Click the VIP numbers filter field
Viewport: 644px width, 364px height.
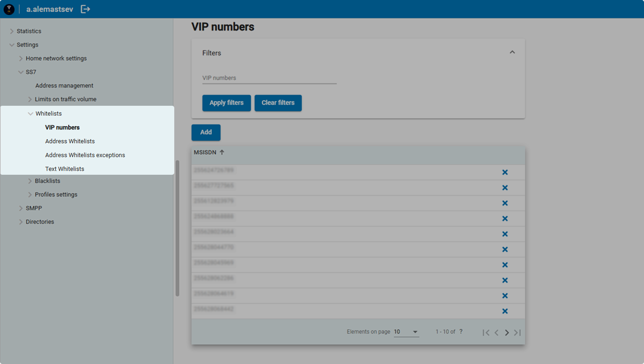click(269, 78)
